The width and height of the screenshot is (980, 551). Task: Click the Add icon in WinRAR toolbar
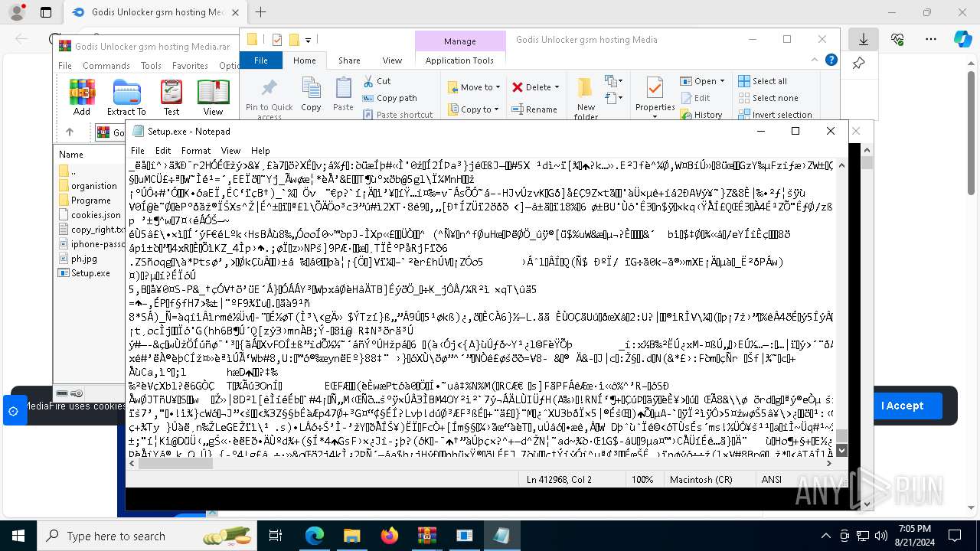click(x=82, y=97)
